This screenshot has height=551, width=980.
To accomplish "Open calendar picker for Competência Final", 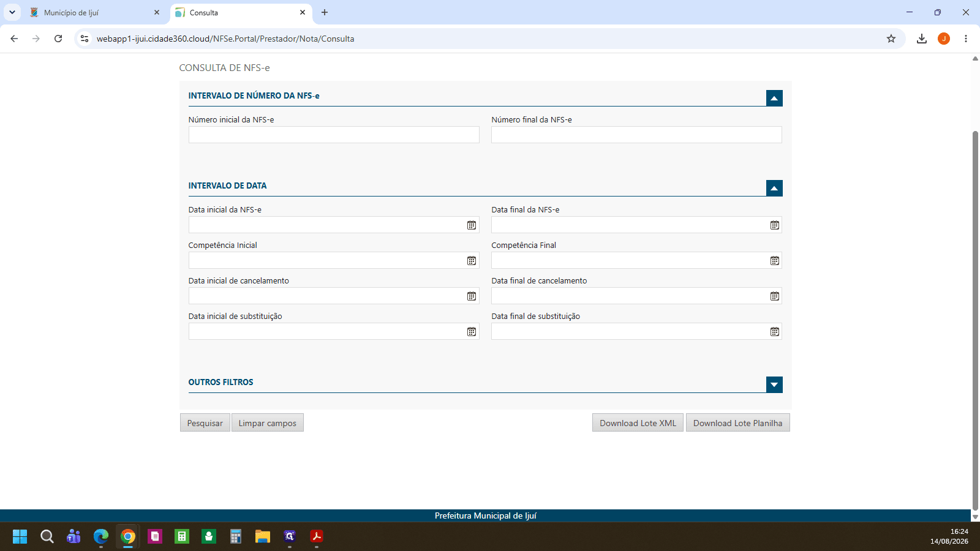I will [x=775, y=261].
